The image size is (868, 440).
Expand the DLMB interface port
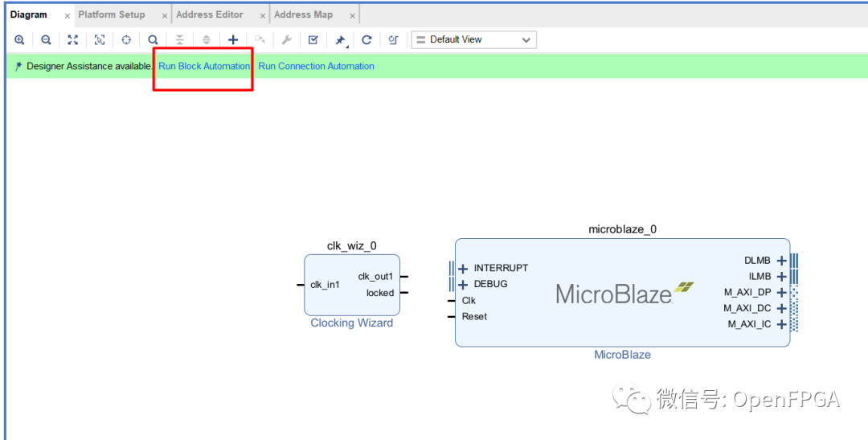(x=782, y=261)
